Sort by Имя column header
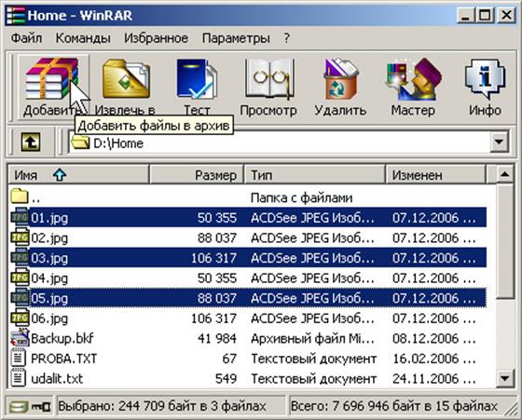Viewport: 522px width, 420px height. pyautogui.click(x=78, y=174)
